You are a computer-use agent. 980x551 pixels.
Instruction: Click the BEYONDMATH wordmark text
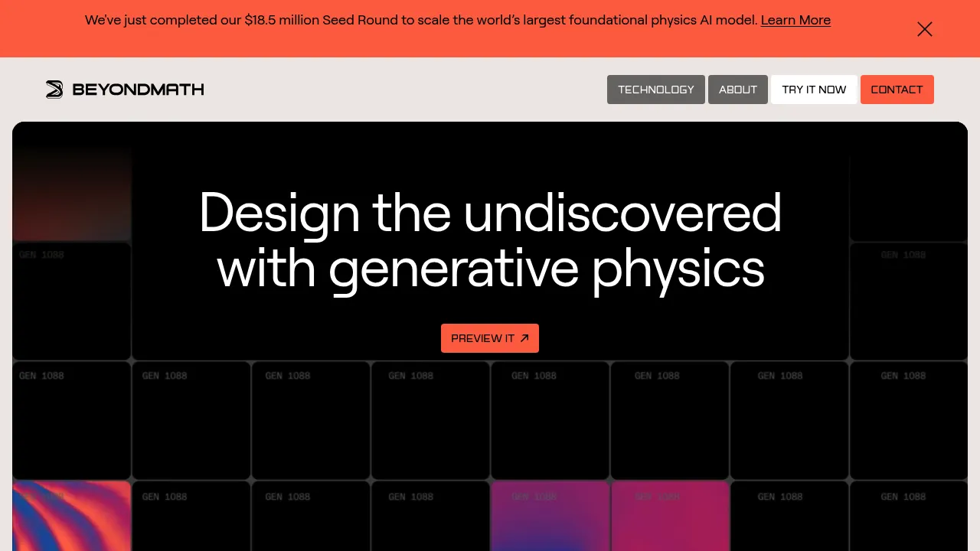[138, 90]
